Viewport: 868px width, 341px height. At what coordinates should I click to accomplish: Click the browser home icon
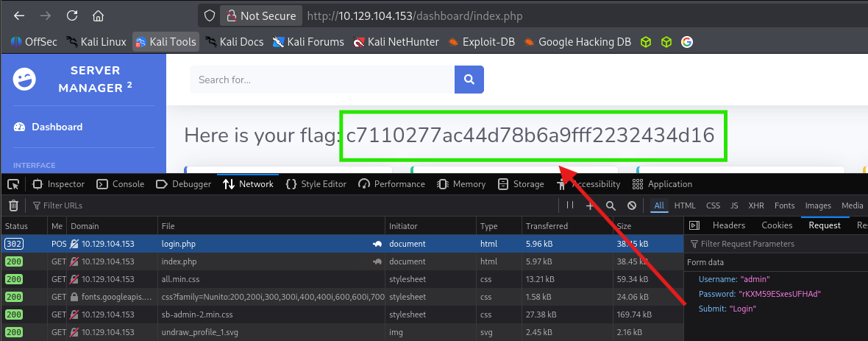tap(98, 15)
